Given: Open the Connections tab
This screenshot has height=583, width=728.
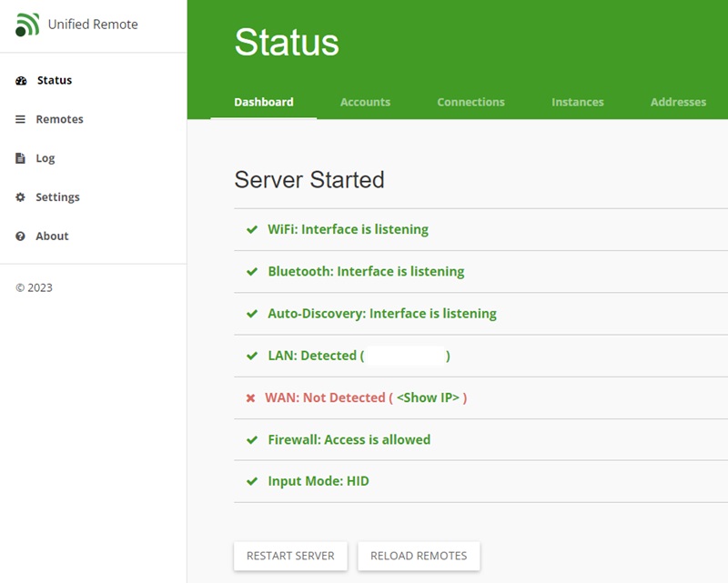Looking at the screenshot, I should click(x=470, y=102).
